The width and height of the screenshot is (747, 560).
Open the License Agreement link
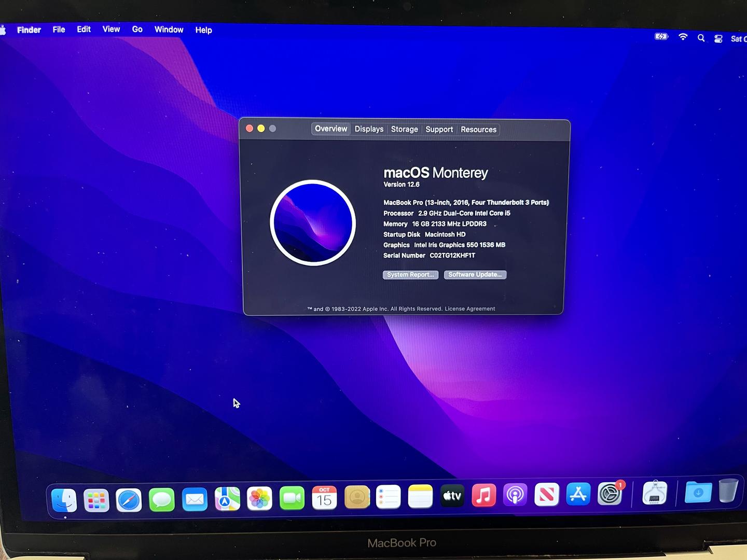(470, 309)
